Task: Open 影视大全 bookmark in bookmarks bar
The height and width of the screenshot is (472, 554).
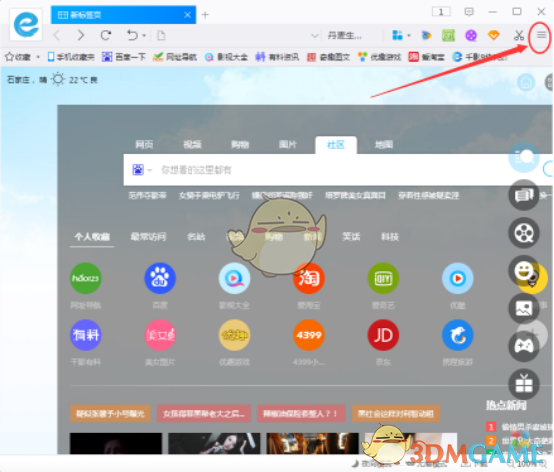Action: [x=226, y=57]
